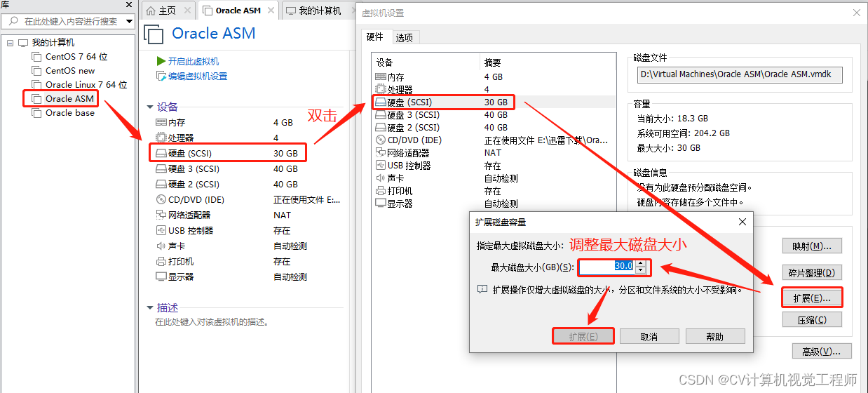Click the 打印机 icon in settings dialog list
The height and width of the screenshot is (393, 868).
[x=381, y=191]
